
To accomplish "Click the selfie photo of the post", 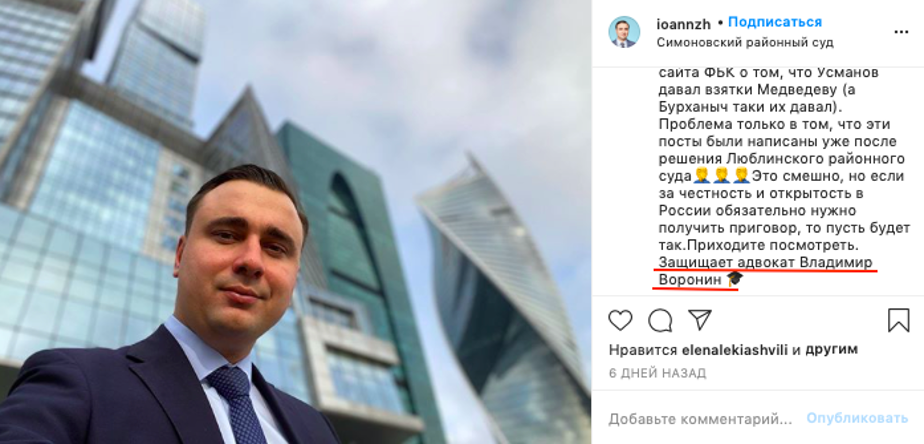I will point(295,222).
